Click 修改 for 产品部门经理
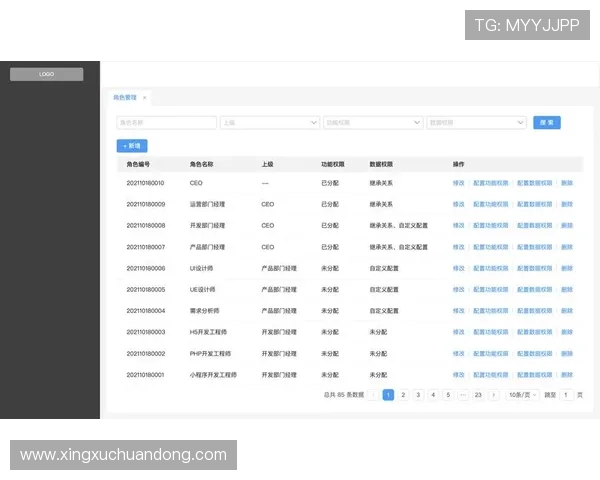Screen dimensions: 600x480 pos(458,247)
